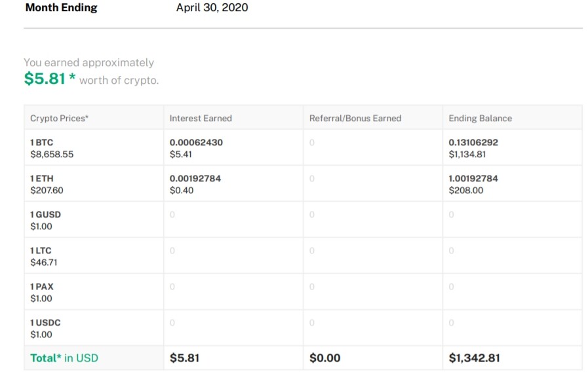
Task: Click the green $5.81 earned amount
Action: [45, 79]
